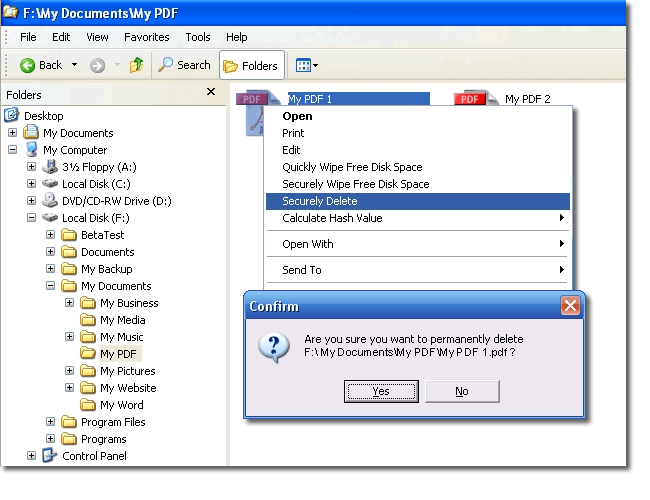Viewport: 650px width, 500px height.
Task: Open the Open With submenu
Action: (x=418, y=244)
